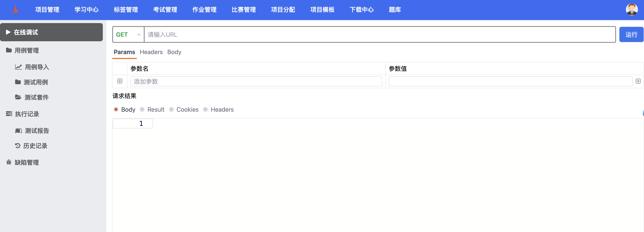Select the Headers response radio button

tap(205, 109)
